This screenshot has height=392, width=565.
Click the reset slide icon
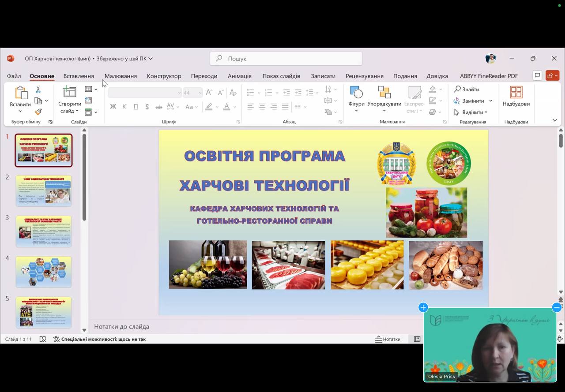(89, 101)
